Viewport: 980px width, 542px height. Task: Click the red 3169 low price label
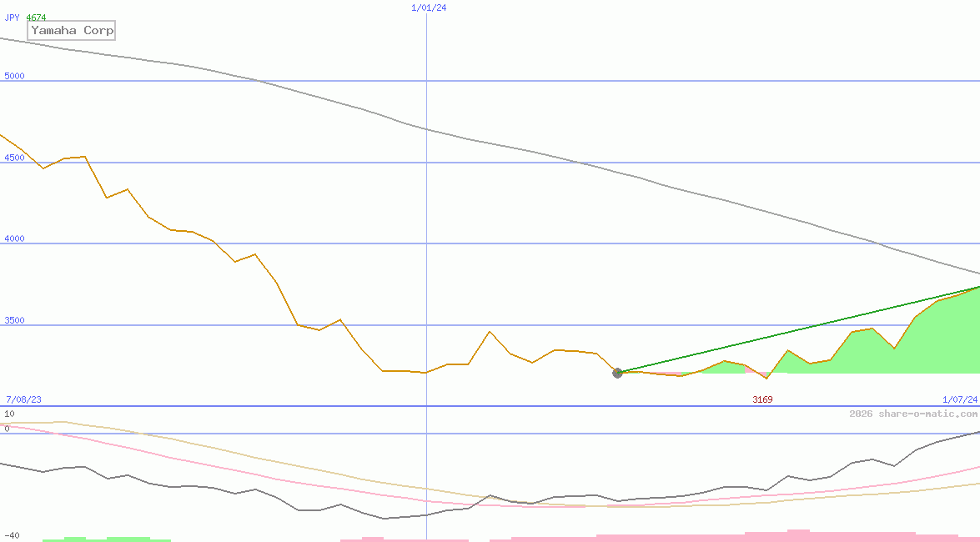pos(762,399)
